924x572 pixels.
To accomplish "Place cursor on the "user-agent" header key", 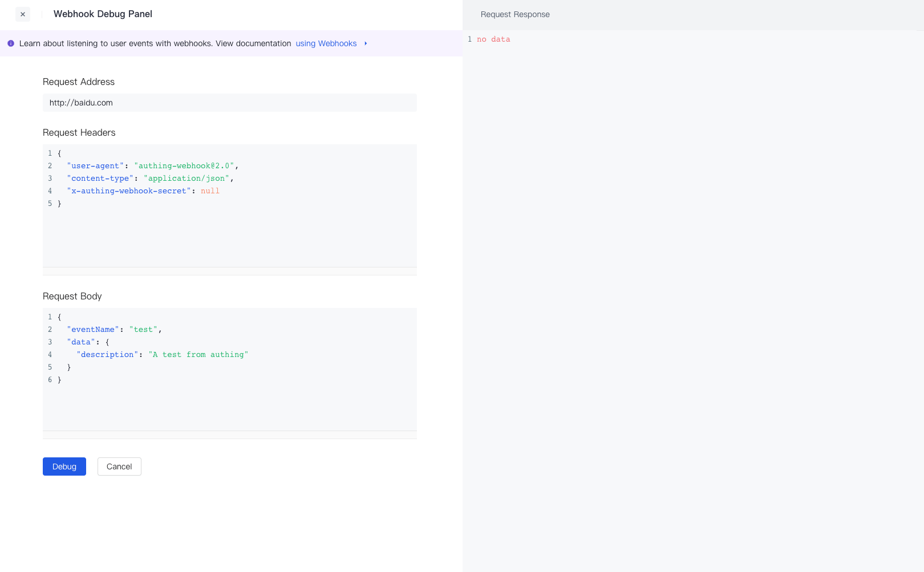I will coord(95,166).
